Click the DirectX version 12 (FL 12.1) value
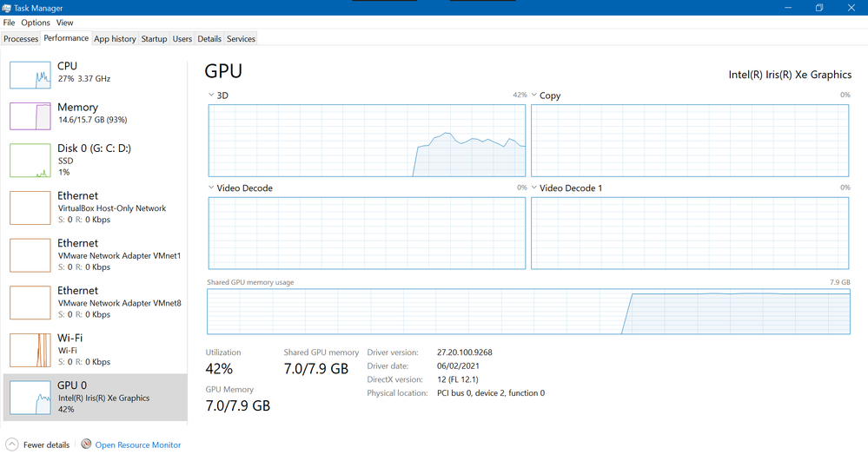This screenshot has height=461, width=868. point(457,379)
